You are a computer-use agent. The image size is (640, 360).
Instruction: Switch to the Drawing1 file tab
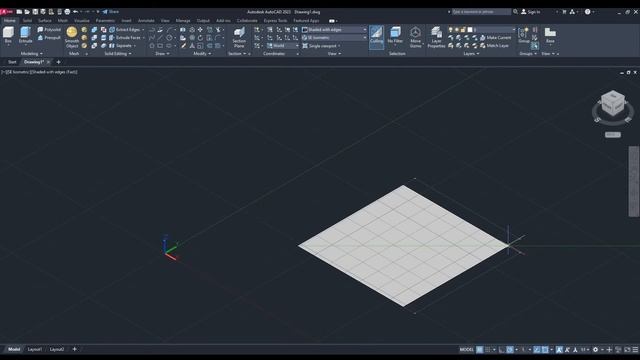33,62
